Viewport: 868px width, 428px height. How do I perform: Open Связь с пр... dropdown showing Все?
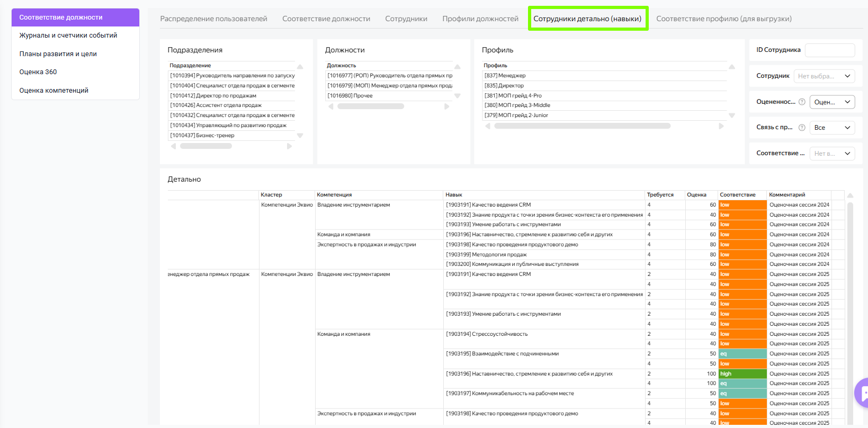pyautogui.click(x=832, y=128)
